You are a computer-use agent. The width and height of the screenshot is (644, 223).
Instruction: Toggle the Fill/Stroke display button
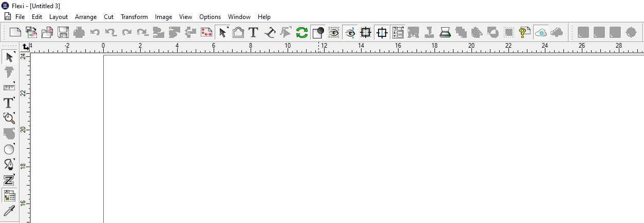coord(318,33)
